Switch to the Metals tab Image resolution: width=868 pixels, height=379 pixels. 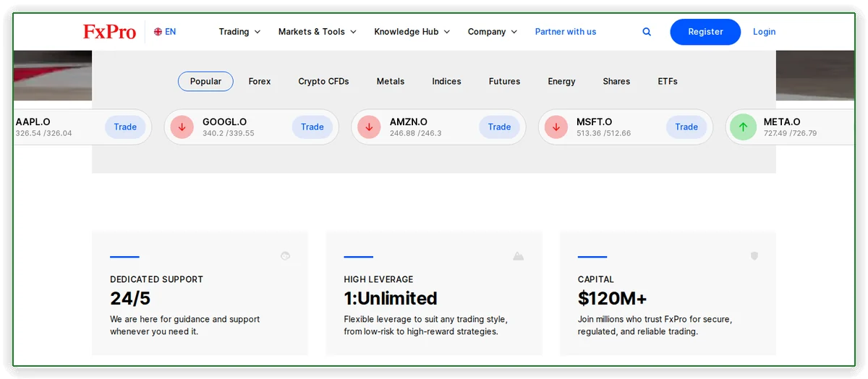click(x=391, y=82)
